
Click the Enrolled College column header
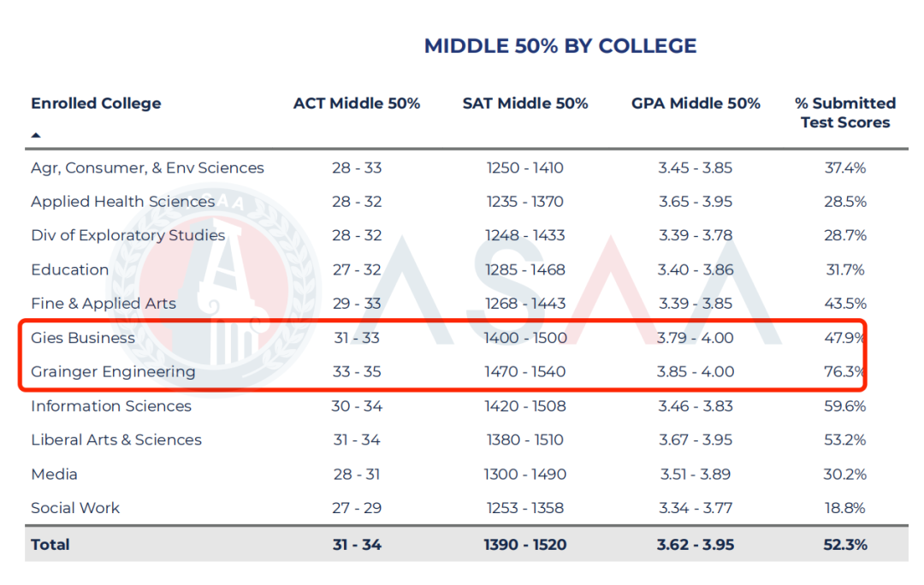tap(96, 103)
